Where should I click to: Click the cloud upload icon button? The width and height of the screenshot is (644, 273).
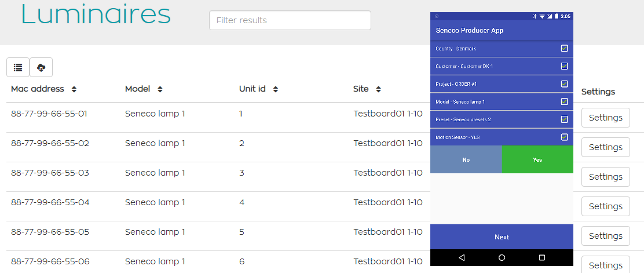tap(41, 67)
